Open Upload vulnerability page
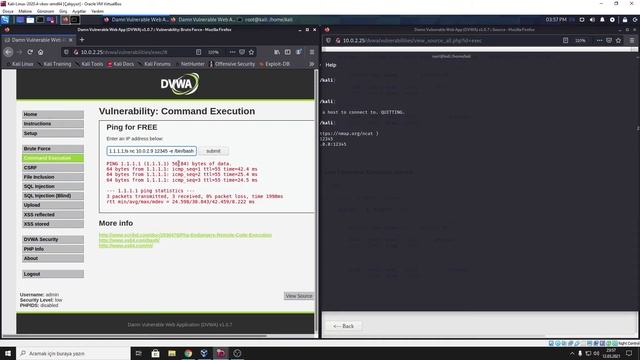Viewport: 640px width, 360px height. click(53, 205)
